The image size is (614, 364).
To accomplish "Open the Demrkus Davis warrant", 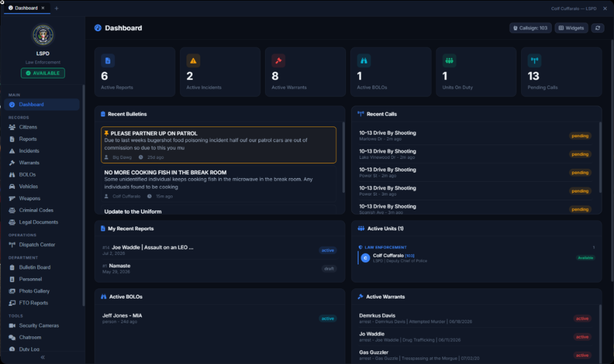I will point(475,318).
